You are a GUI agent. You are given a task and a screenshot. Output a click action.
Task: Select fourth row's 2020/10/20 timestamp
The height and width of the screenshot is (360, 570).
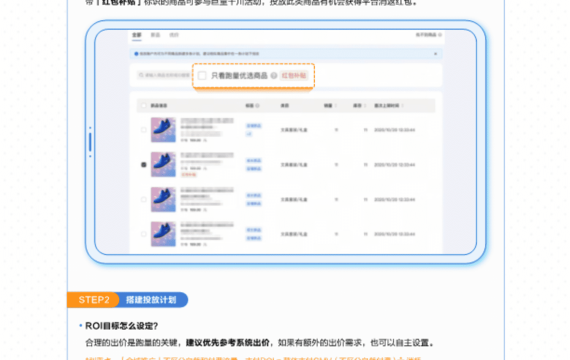[x=394, y=234]
